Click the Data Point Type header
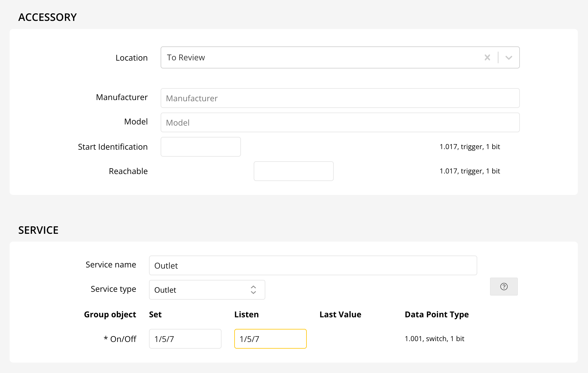The image size is (588, 373). pos(436,314)
